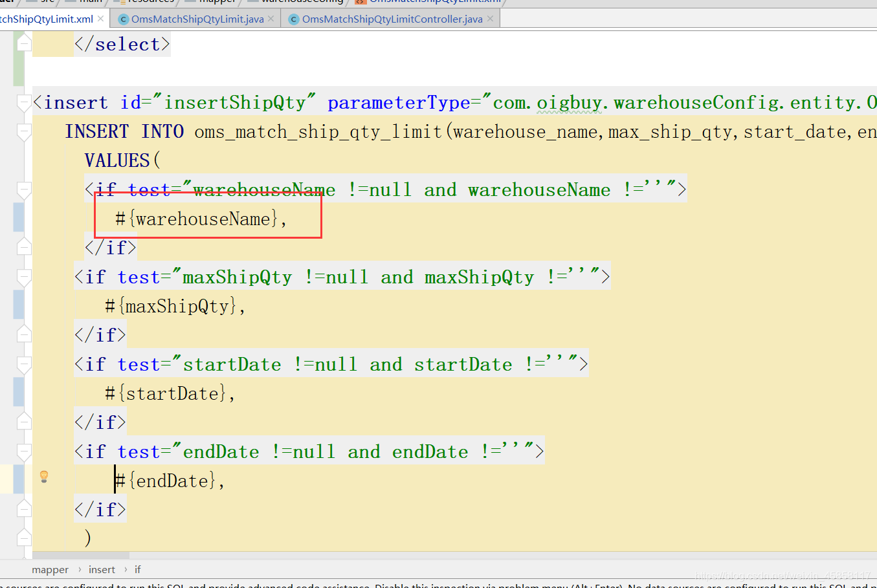This screenshot has height=588, width=877.
Task: Collapse the startDate if-test block
Action: coord(24,364)
